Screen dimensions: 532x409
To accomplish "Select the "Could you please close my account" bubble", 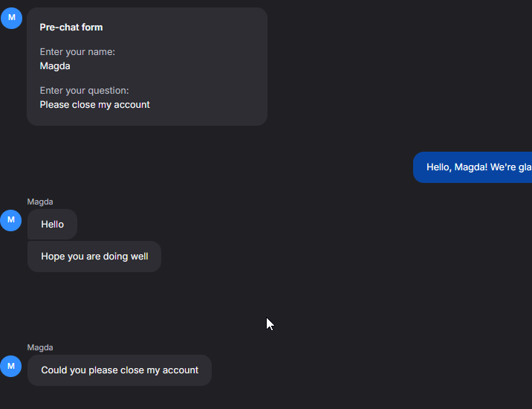I will 120,370.
